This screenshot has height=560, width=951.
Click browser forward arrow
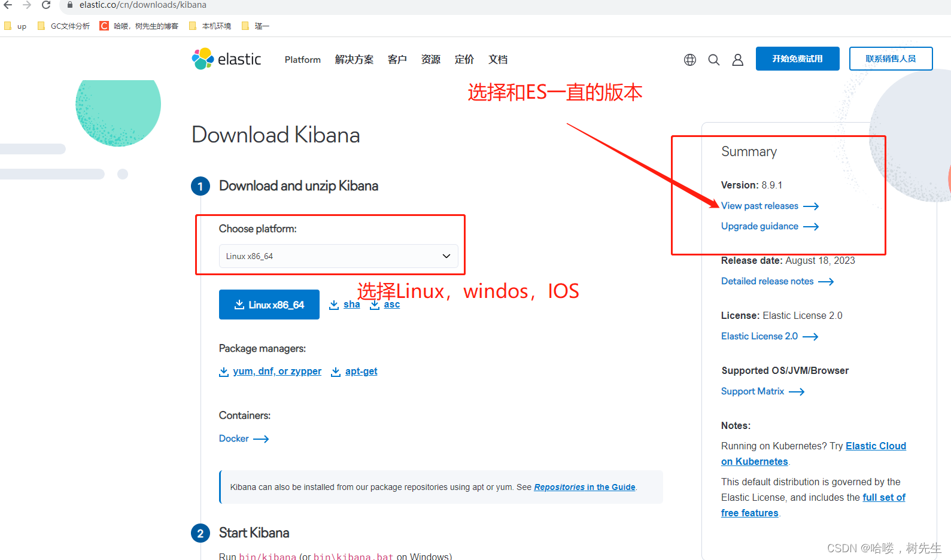click(27, 5)
